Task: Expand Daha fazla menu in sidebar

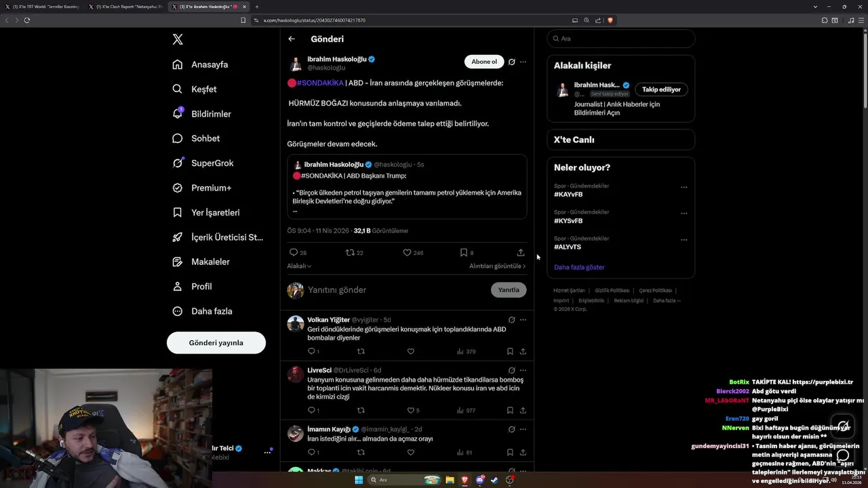Action: (203, 311)
